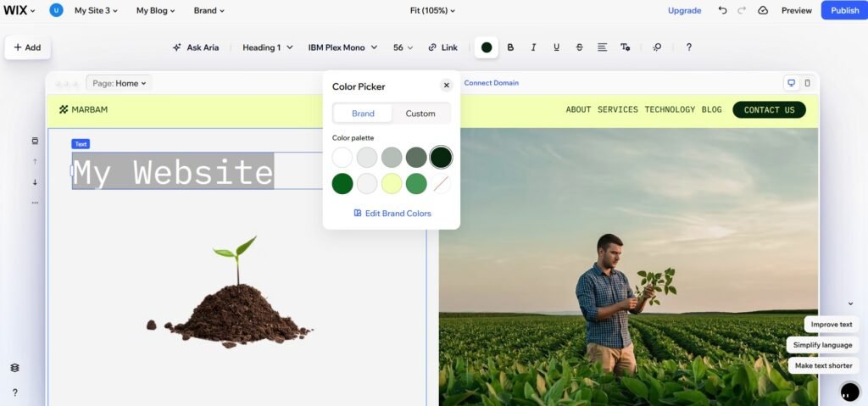
Task: Move section down arrow
Action: [35, 182]
